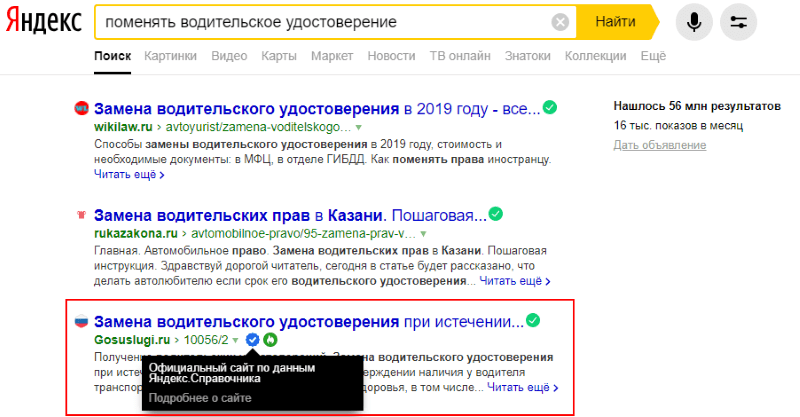Click the Yandex logo
The width and height of the screenshot is (800, 417).
coord(44,21)
